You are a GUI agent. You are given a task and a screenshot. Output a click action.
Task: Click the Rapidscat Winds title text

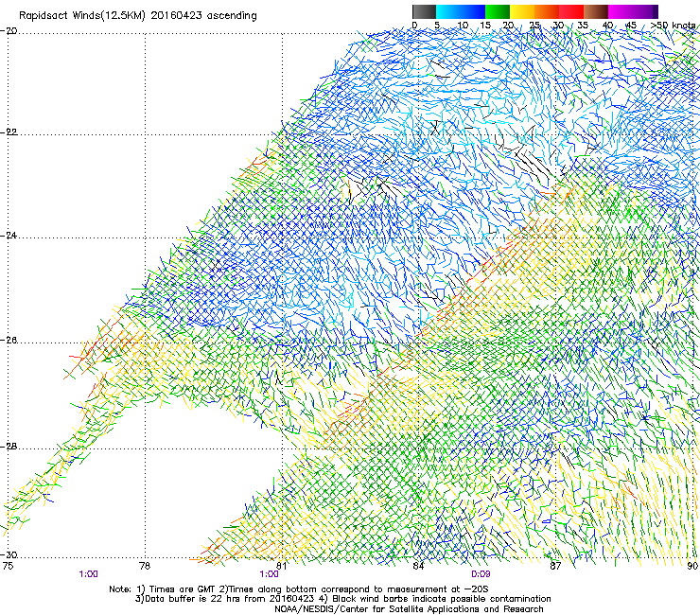click(x=138, y=16)
